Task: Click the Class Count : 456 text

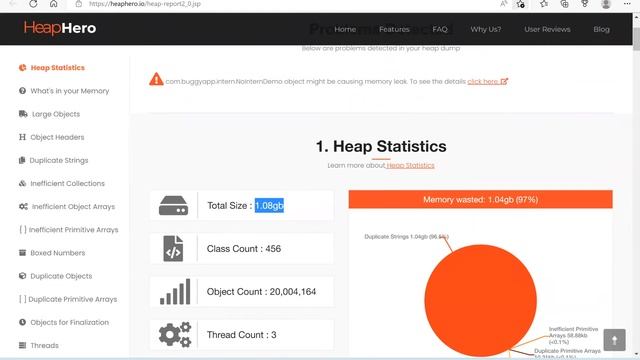Action: pyautogui.click(x=244, y=249)
